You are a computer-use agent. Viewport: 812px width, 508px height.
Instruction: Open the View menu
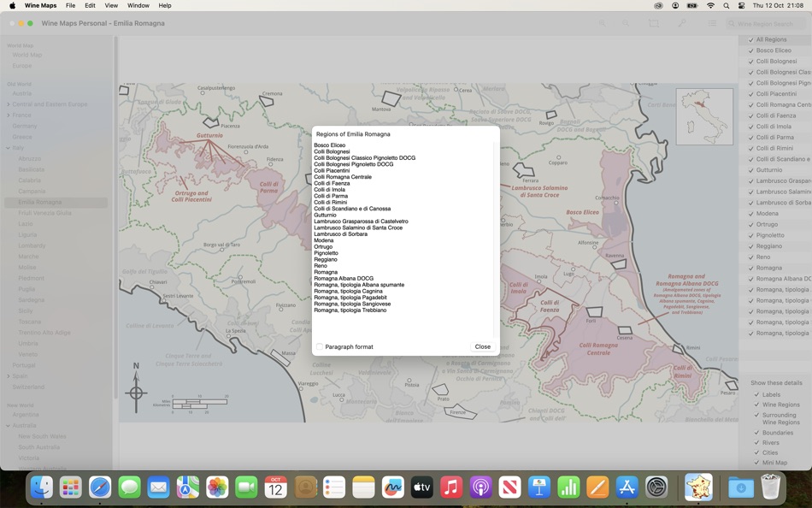pyautogui.click(x=111, y=6)
